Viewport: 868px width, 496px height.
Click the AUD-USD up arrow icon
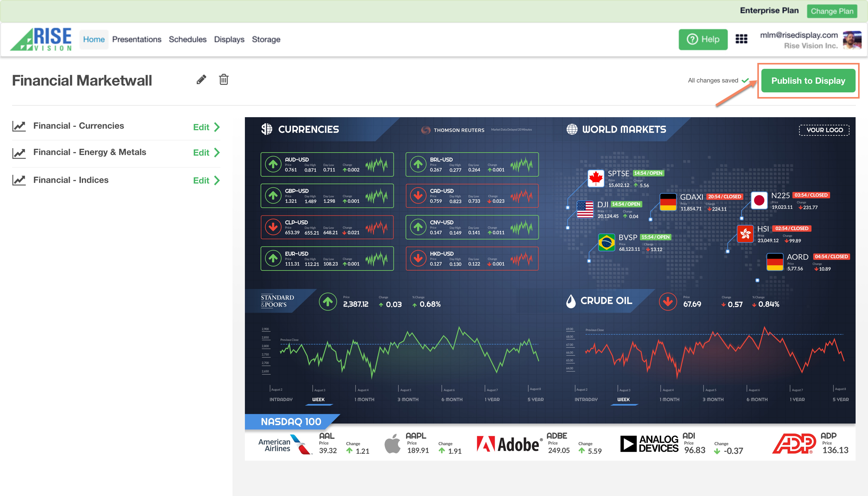pos(273,165)
